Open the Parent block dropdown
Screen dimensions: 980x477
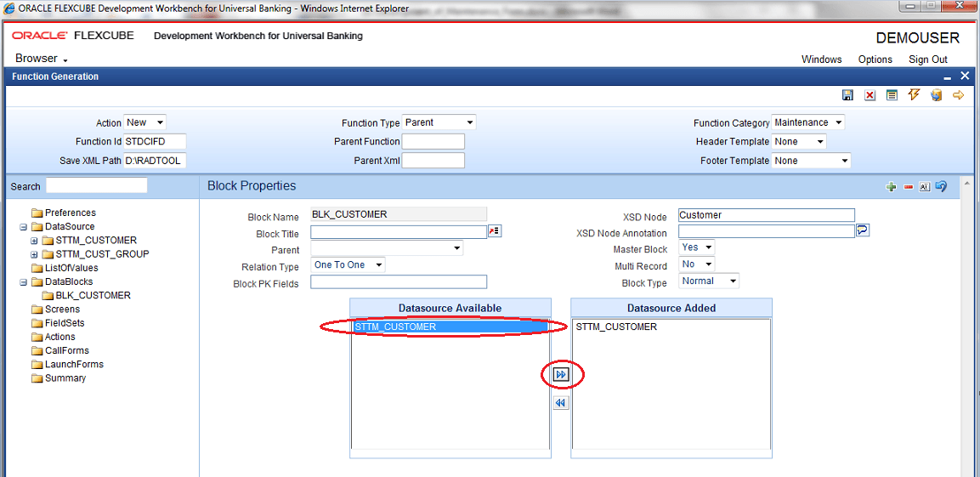[387, 249]
